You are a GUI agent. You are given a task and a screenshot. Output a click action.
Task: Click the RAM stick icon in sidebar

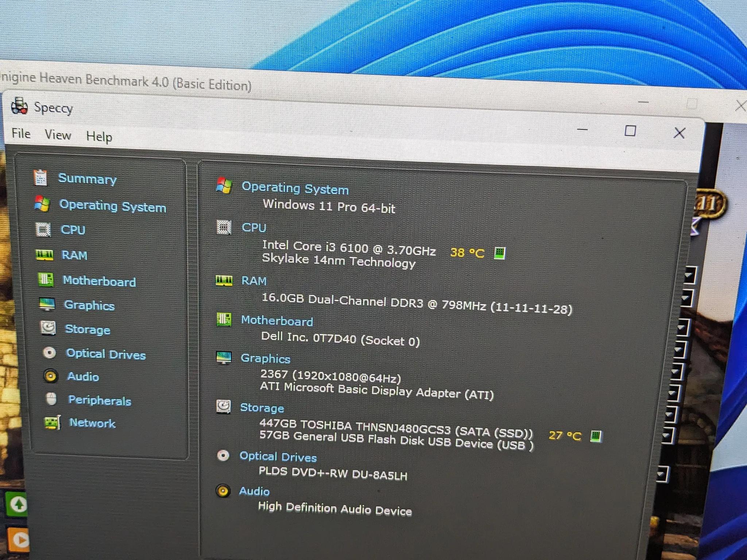44,255
